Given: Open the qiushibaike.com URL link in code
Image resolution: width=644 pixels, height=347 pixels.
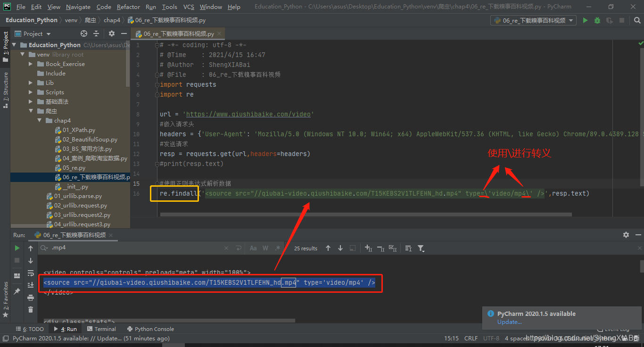Looking at the screenshot, I should [249, 114].
